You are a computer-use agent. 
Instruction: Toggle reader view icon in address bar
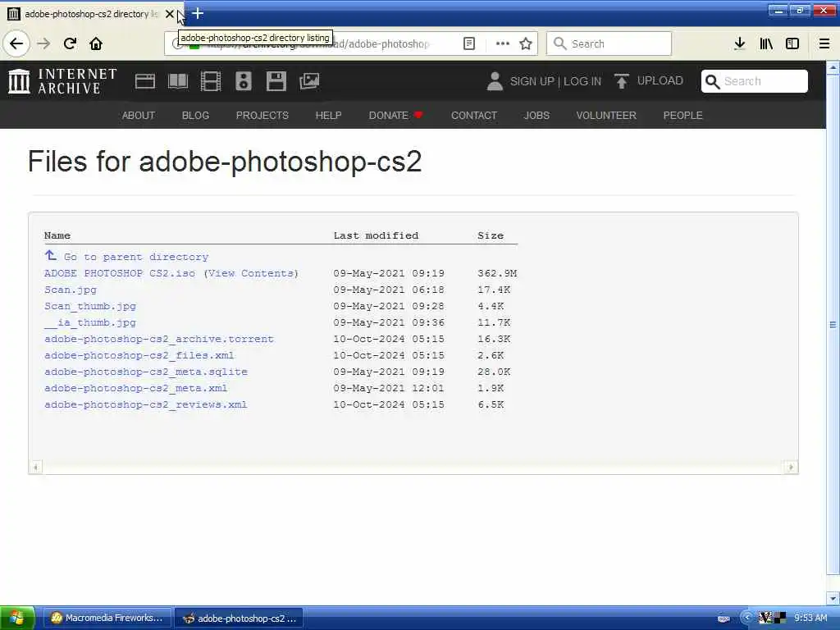click(468, 43)
